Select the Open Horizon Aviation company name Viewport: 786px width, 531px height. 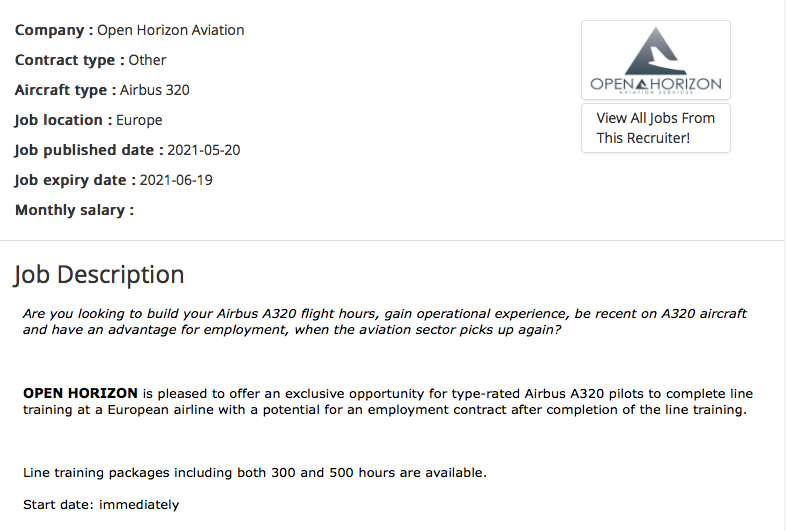tap(171, 30)
